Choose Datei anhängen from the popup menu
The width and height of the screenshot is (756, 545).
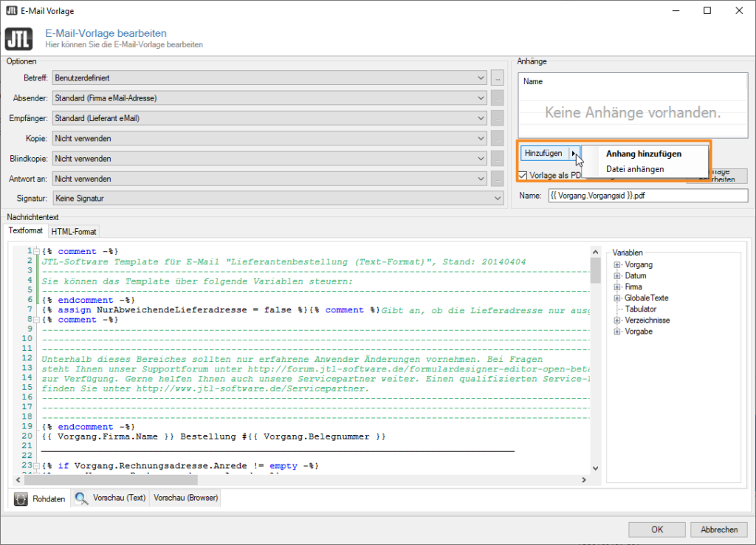point(635,169)
